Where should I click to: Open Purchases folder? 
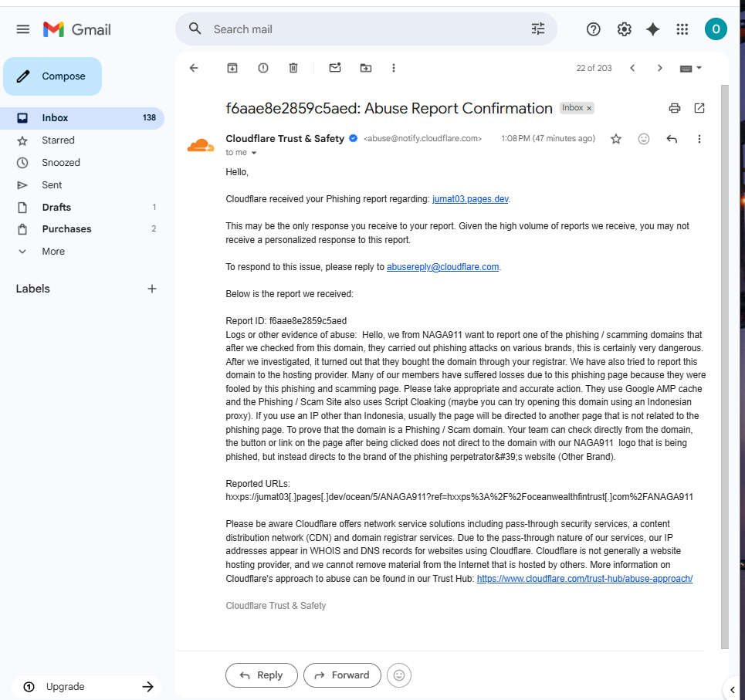point(82,229)
